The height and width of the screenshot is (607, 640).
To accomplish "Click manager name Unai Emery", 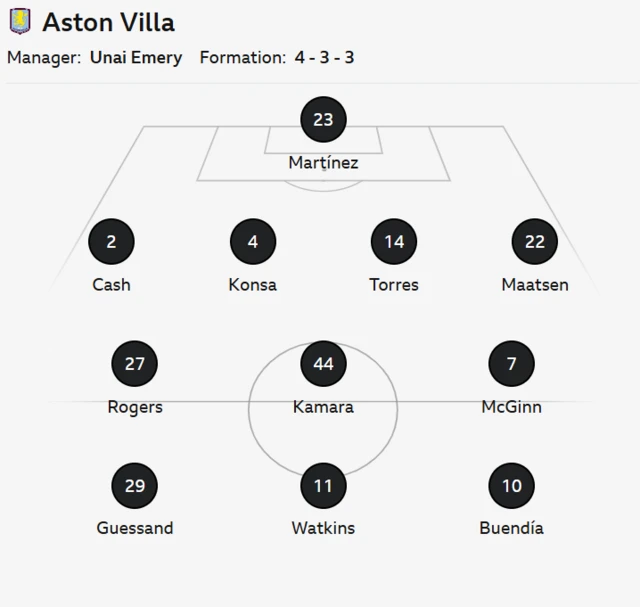I will point(136,58).
